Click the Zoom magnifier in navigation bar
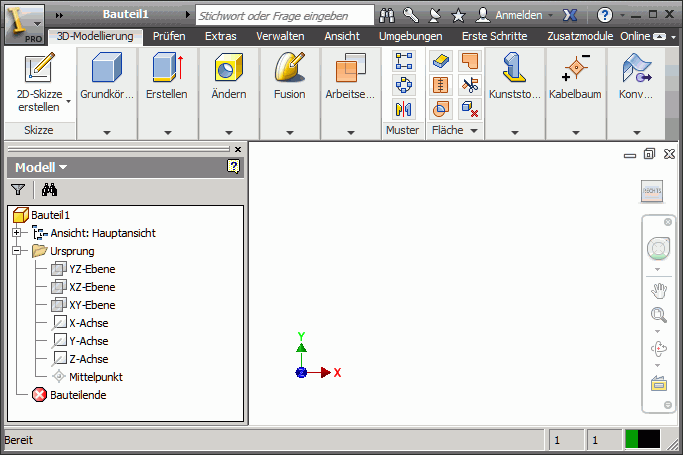683x455 pixels. coord(658,316)
